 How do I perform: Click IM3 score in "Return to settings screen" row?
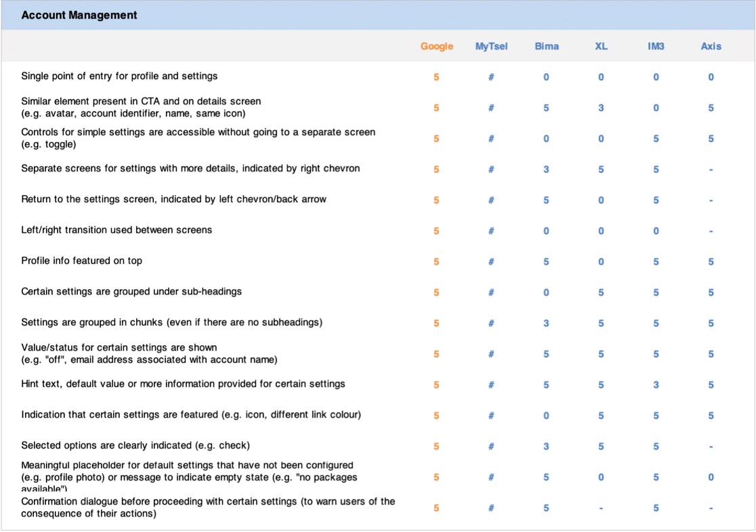pos(656,200)
